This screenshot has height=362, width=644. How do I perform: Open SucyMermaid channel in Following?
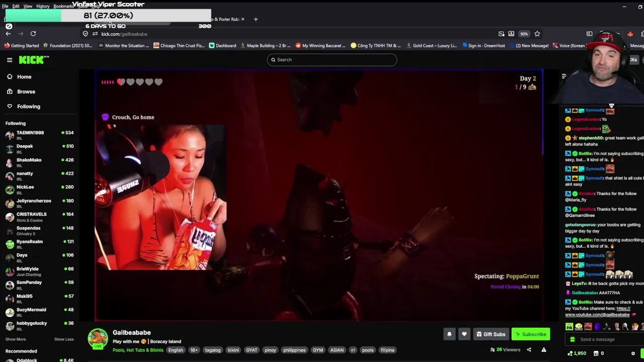point(39,312)
